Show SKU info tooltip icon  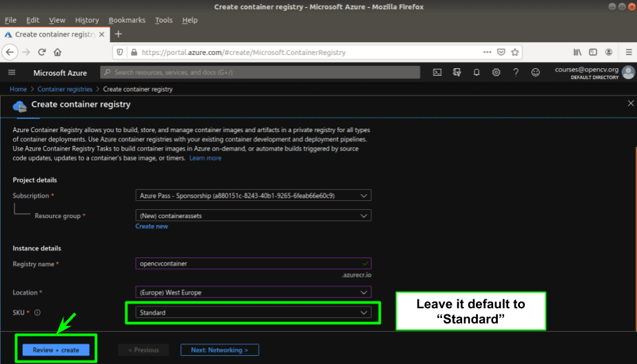pos(37,312)
